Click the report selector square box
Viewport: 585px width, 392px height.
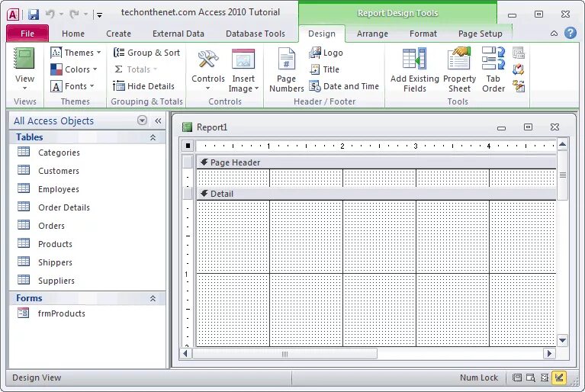pyautogui.click(x=188, y=146)
